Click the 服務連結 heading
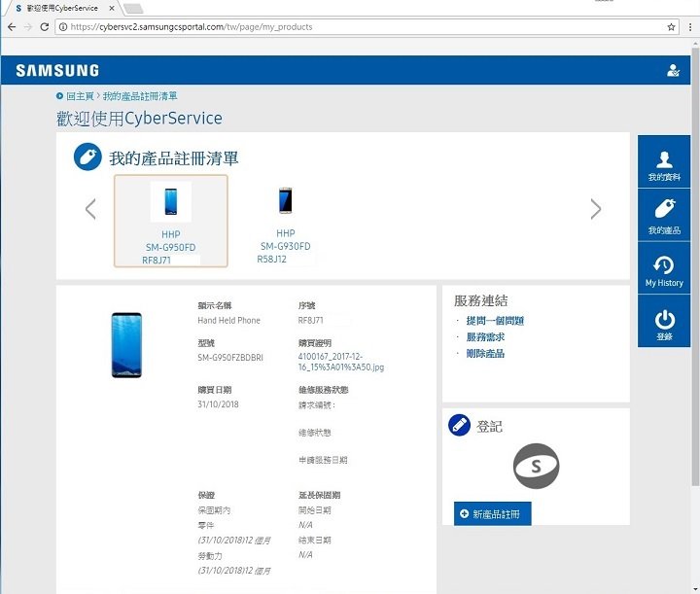This screenshot has width=700, height=594. 481,300
